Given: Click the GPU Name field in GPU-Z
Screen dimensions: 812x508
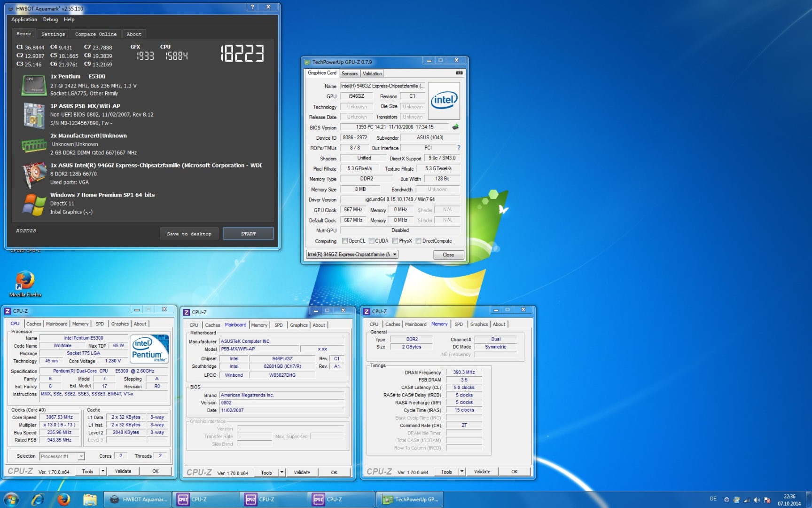Looking at the screenshot, I should coord(383,86).
